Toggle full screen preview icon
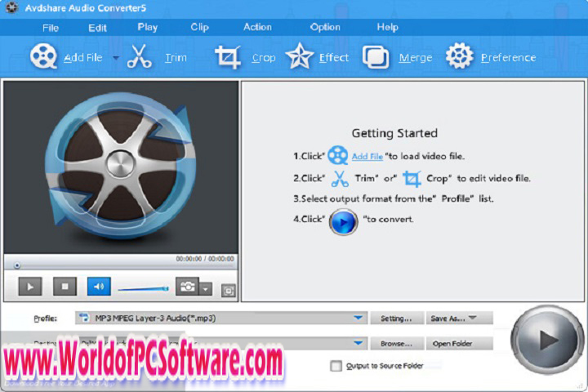Screen dimensions: 588x392 (229, 291)
